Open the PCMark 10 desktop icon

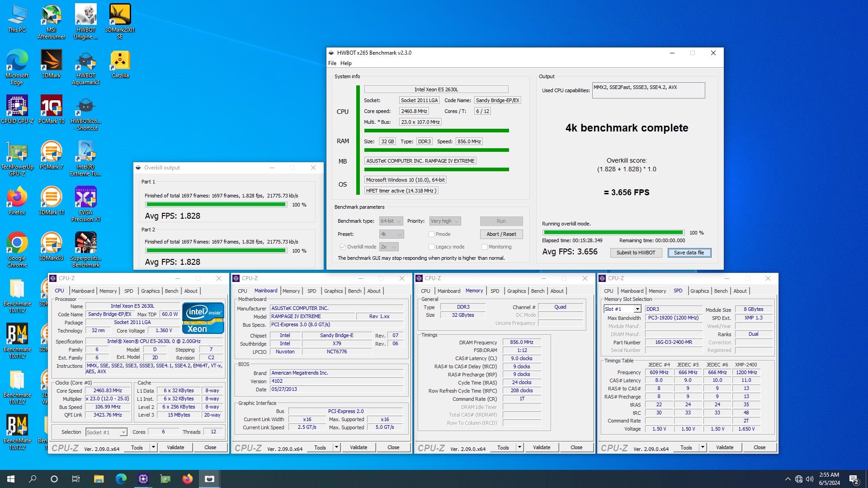tap(51, 110)
